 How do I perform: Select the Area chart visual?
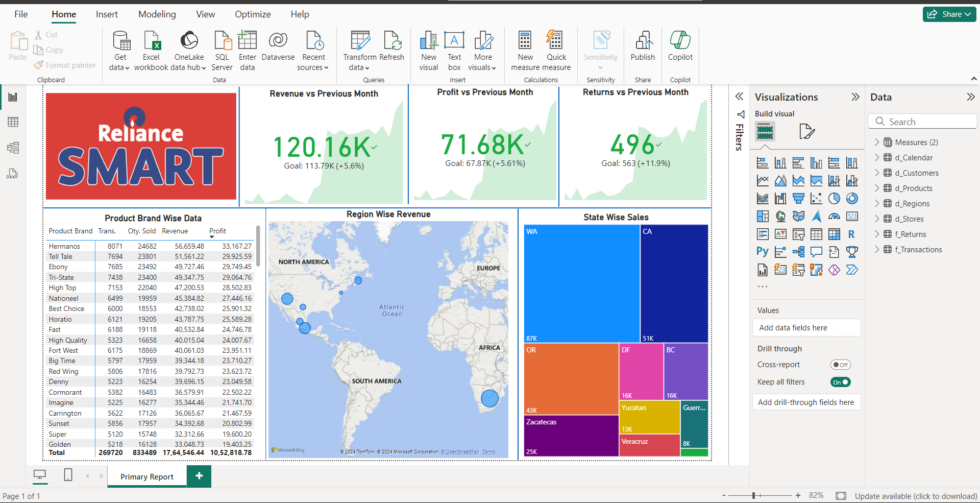click(780, 181)
